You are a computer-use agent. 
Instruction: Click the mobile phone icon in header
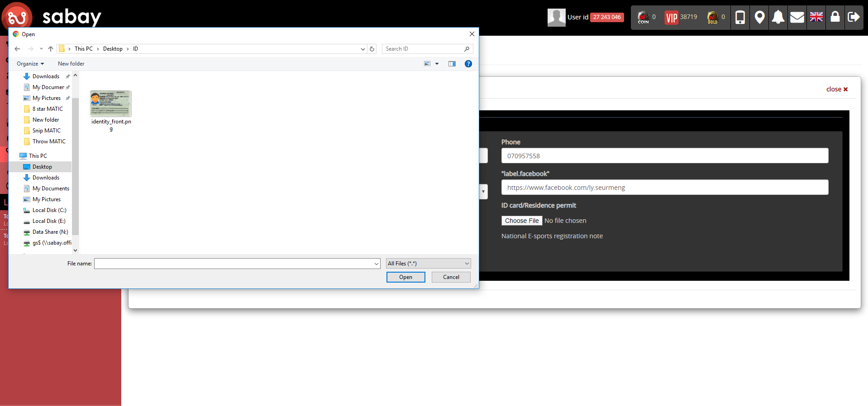click(x=740, y=17)
